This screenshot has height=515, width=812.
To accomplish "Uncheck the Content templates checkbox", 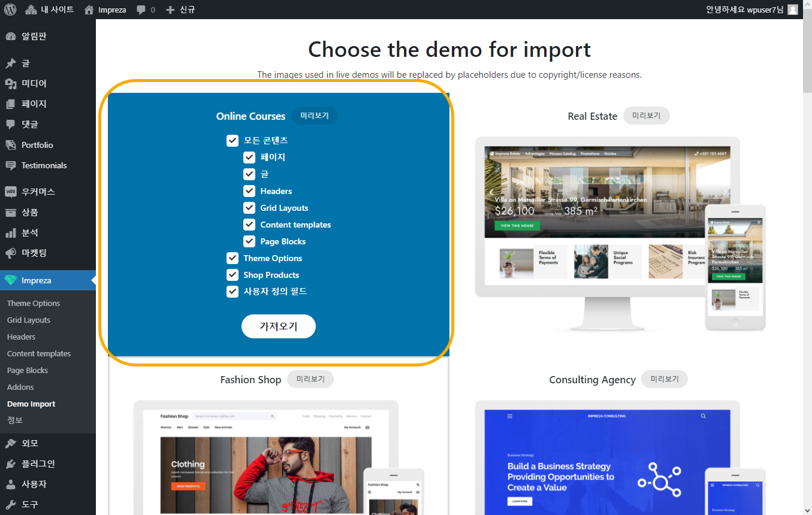I will pos(249,225).
